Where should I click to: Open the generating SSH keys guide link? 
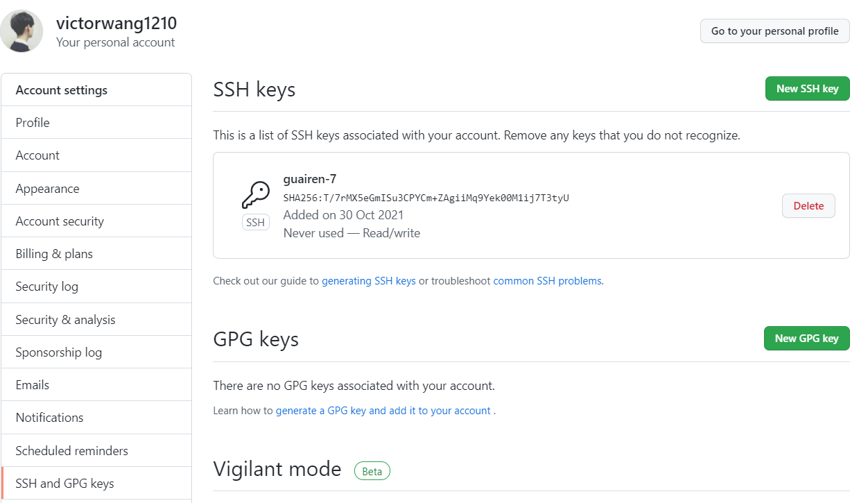tap(368, 280)
